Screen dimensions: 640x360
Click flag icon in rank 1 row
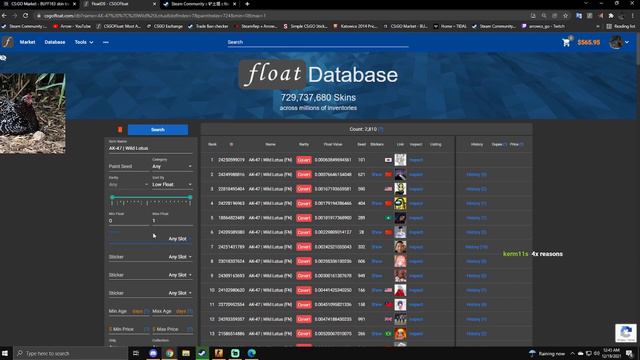[x=388, y=160]
